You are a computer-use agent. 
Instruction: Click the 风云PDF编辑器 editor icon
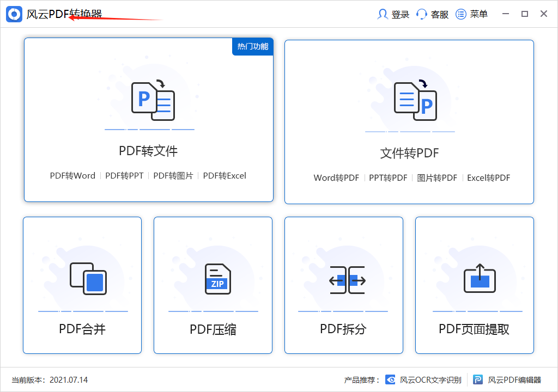pos(478,379)
